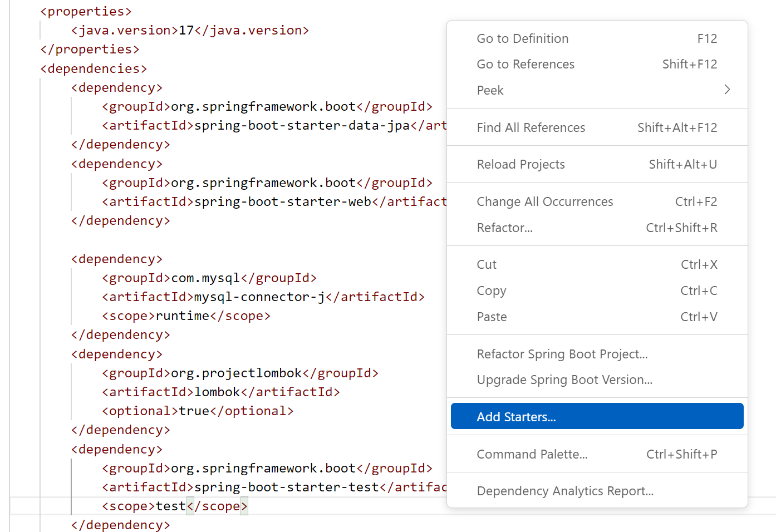Choose Find All References
Viewport: 776px width, 532px height.
[531, 127]
